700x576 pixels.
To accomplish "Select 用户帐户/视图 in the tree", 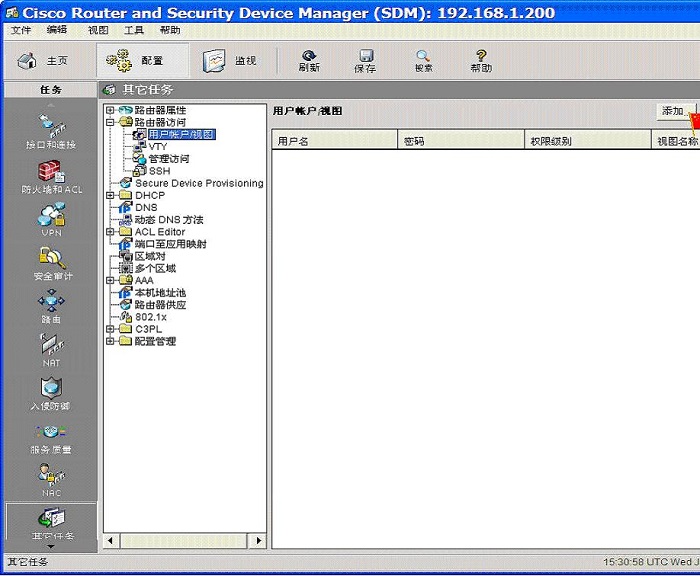I will [181, 134].
